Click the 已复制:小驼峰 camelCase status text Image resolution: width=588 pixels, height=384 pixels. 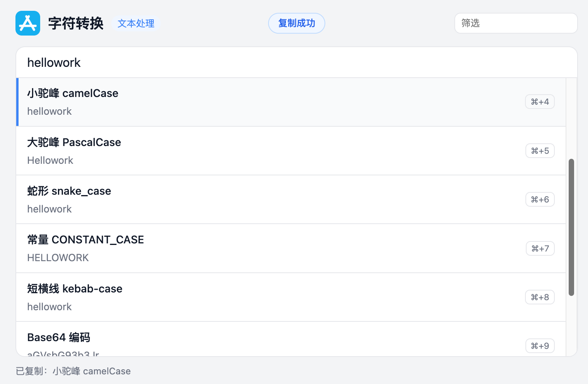tap(73, 371)
